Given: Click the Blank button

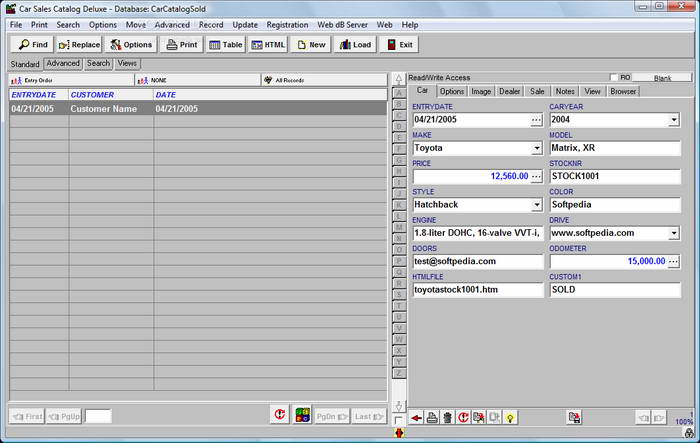Looking at the screenshot, I should tap(662, 78).
